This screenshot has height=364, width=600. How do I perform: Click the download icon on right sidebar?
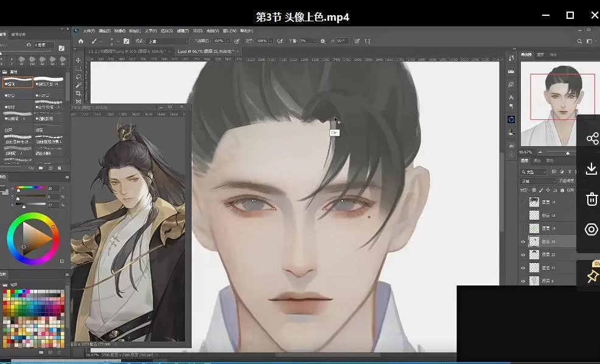coord(591,169)
